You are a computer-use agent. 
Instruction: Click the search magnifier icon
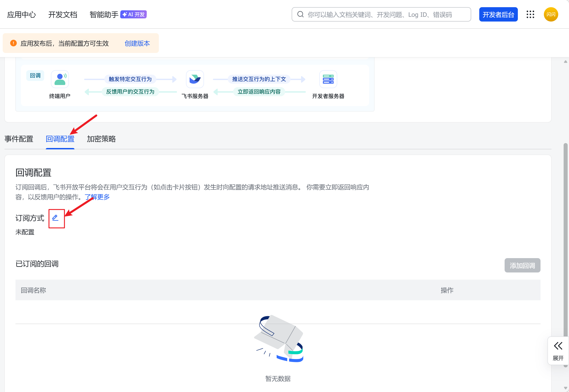[x=300, y=15]
